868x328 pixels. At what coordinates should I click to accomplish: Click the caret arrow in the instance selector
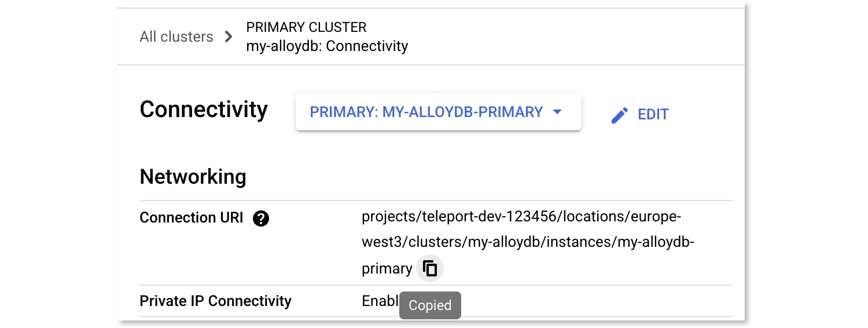(x=557, y=112)
